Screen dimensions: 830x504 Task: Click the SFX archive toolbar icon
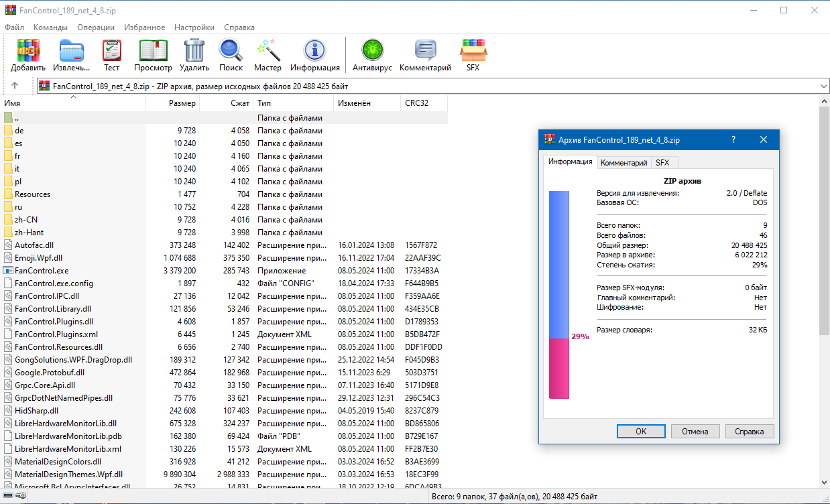click(473, 51)
